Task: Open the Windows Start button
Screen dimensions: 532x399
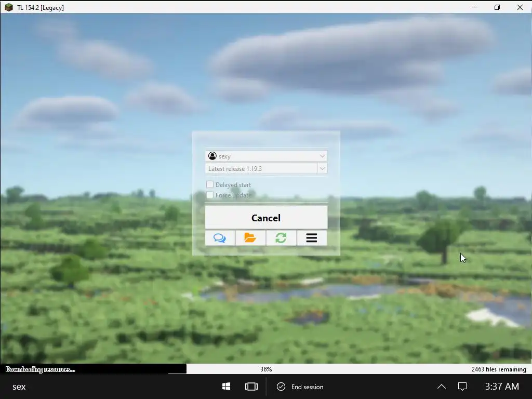Action: click(227, 387)
